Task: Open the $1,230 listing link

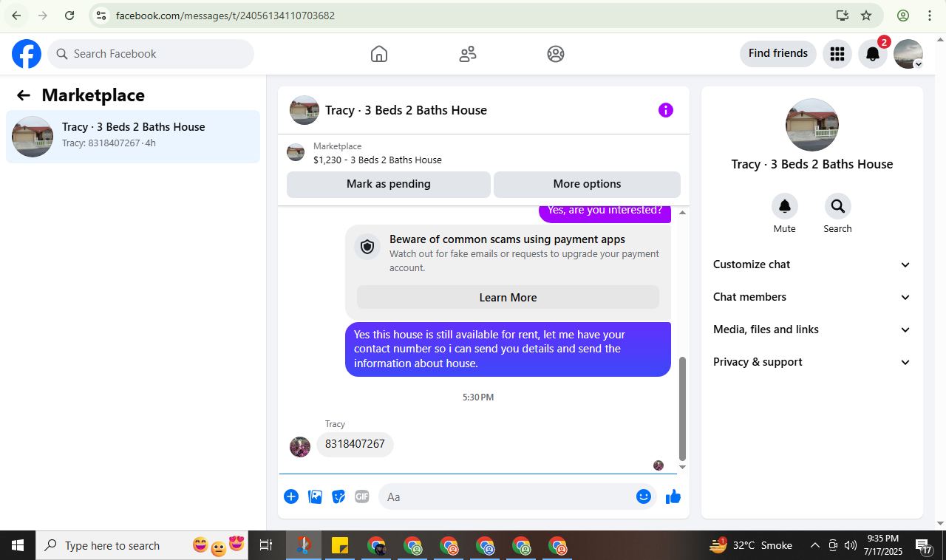Action: [378, 160]
